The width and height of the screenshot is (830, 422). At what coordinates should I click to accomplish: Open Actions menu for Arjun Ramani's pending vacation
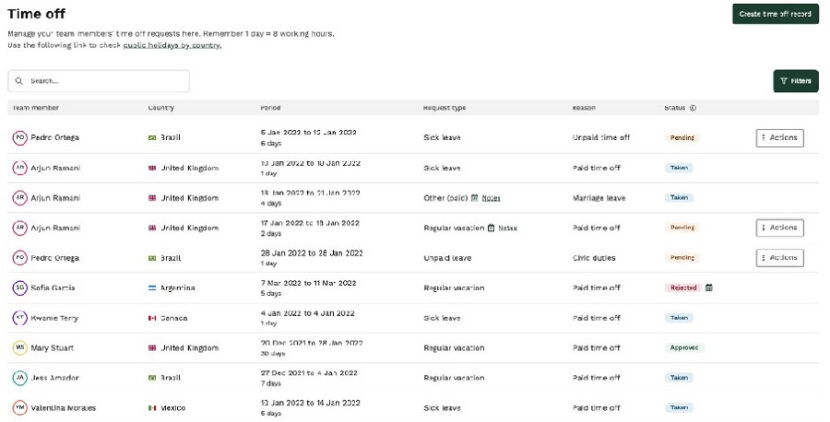click(x=779, y=228)
